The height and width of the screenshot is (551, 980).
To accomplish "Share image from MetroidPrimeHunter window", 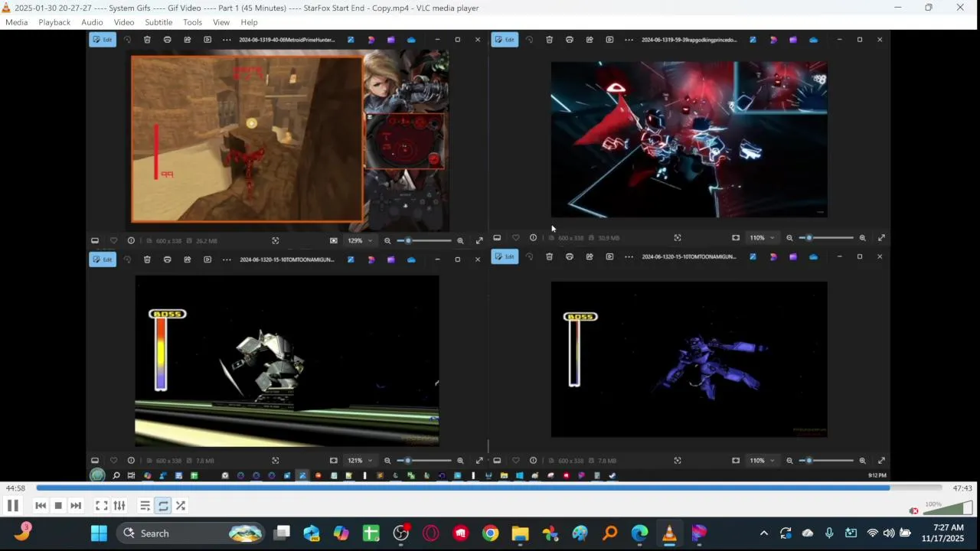I will (187, 40).
